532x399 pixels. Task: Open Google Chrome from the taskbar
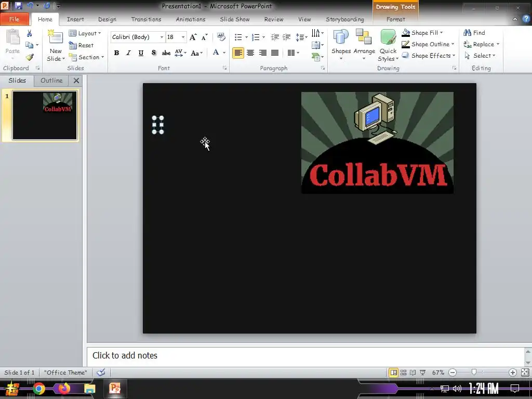pyautogui.click(x=38, y=389)
